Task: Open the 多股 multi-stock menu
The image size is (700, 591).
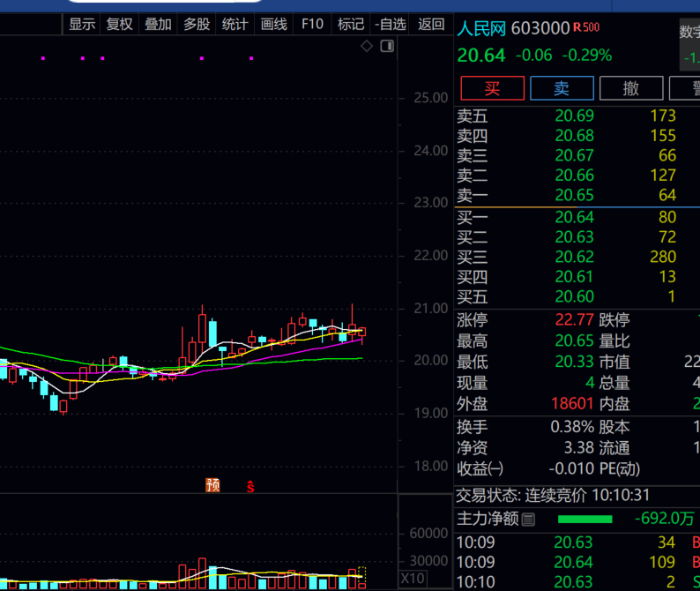Action: [197, 24]
